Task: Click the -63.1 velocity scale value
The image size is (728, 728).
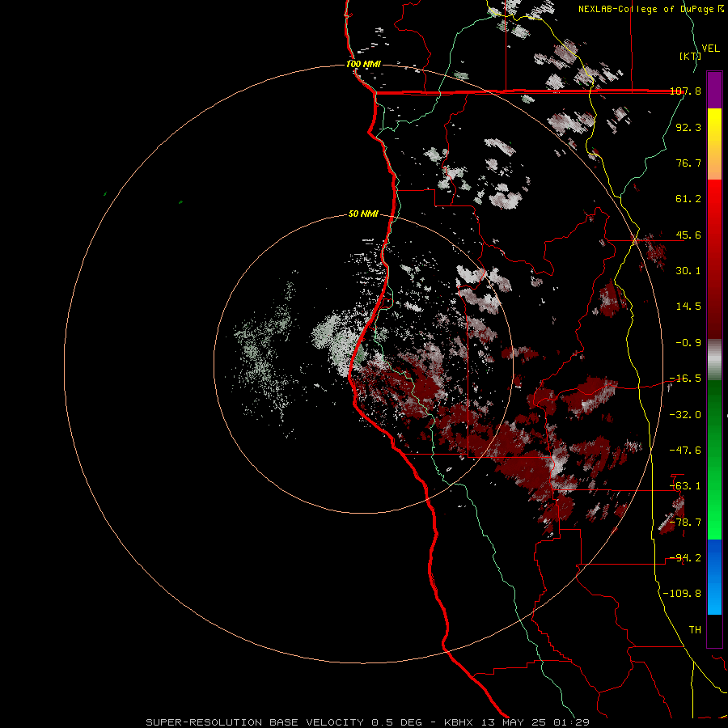Action: 686,486
